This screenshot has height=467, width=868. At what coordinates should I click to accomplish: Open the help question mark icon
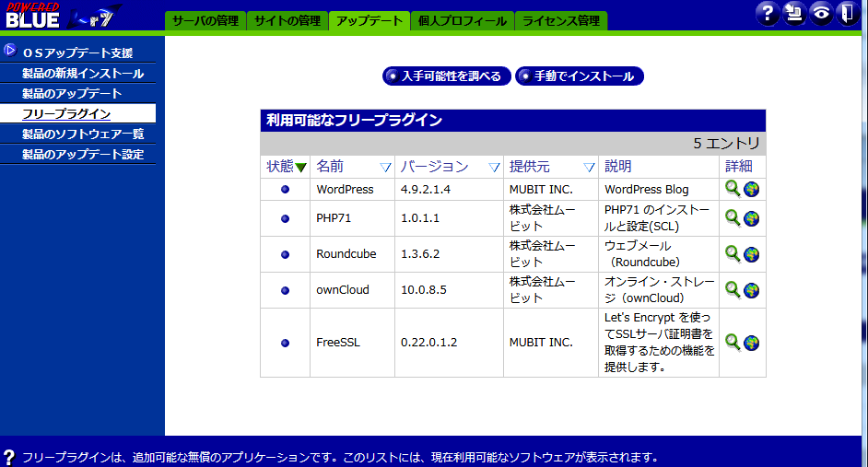pos(768,13)
